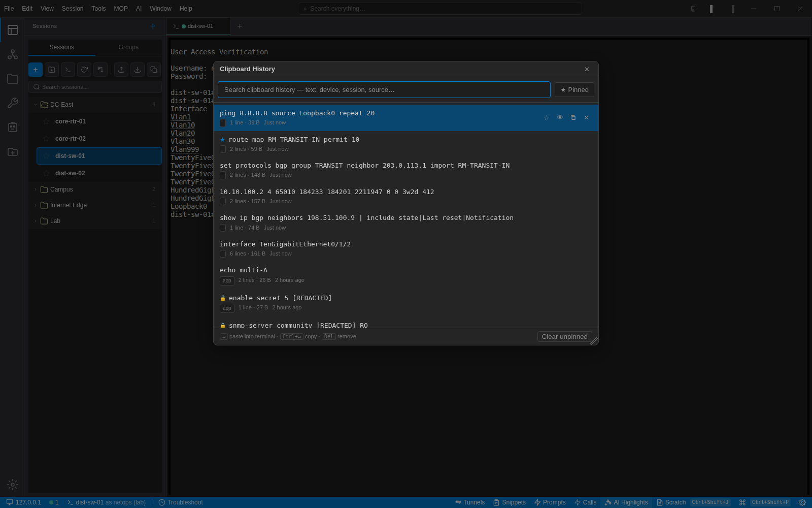Image resolution: width=812 pixels, height=508 pixels.
Task: Open the Tools menu
Action: pos(98,9)
